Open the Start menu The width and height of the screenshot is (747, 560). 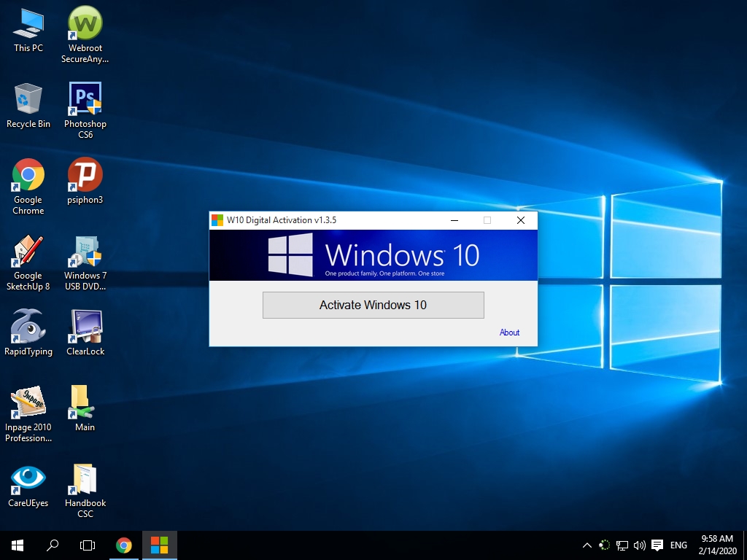(16, 545)
